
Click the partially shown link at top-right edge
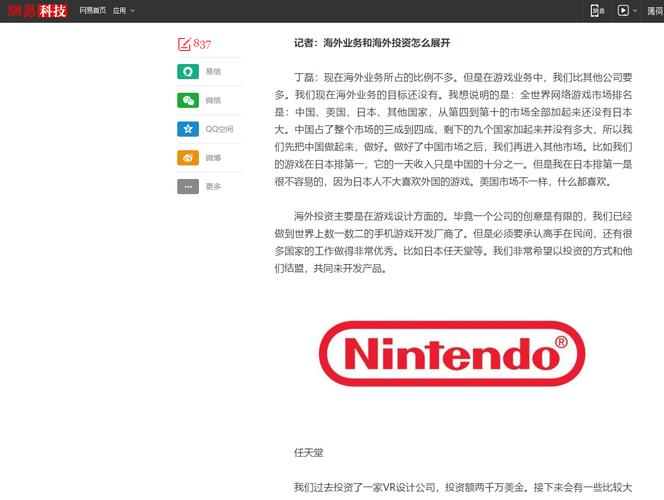pos(655,11)
